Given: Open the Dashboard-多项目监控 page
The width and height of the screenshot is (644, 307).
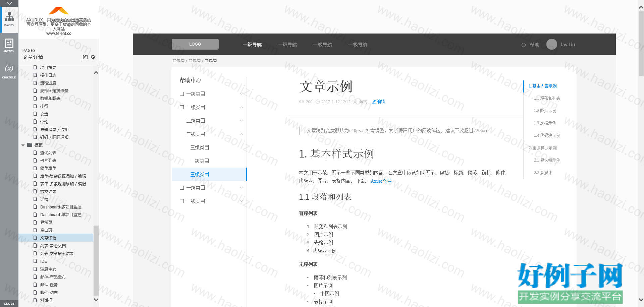Looking at the screenshot, I should click(x=61, y=207).
